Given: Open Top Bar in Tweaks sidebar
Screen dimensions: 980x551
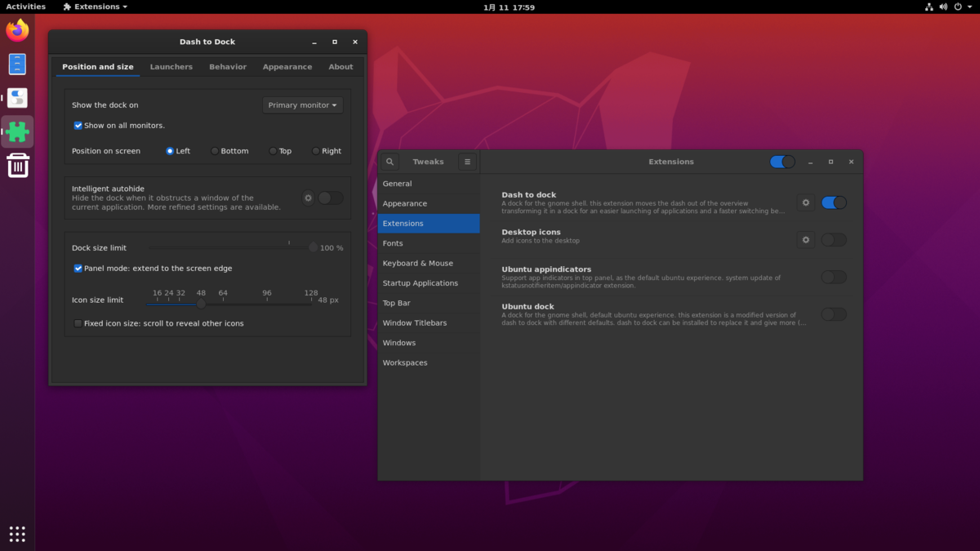Looking at the screenshot, I should point(429,303).
